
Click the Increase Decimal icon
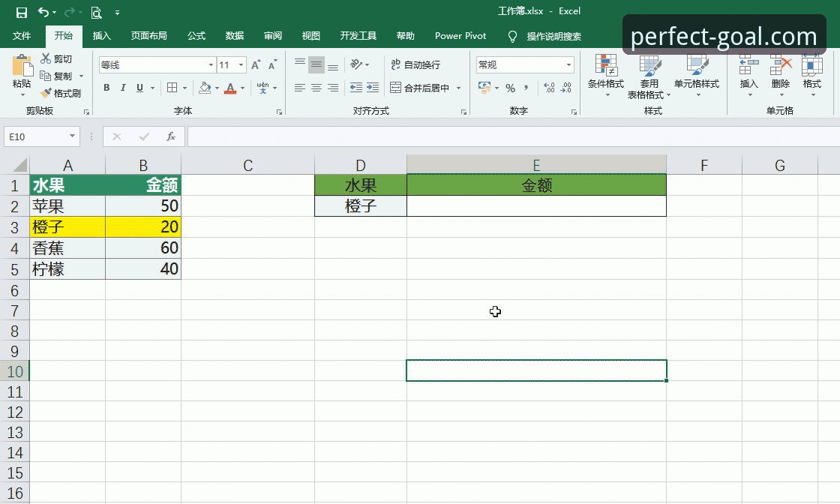[549, 87]
